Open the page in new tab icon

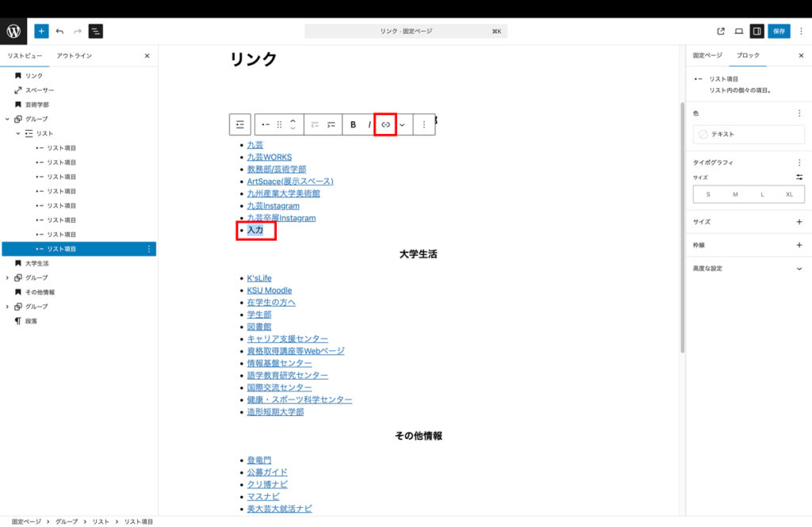[721, 31]
